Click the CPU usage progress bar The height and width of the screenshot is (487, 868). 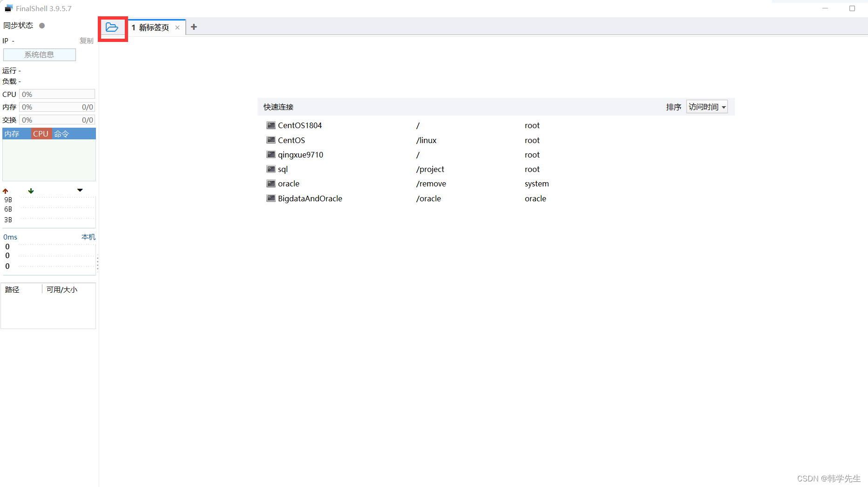57,94
